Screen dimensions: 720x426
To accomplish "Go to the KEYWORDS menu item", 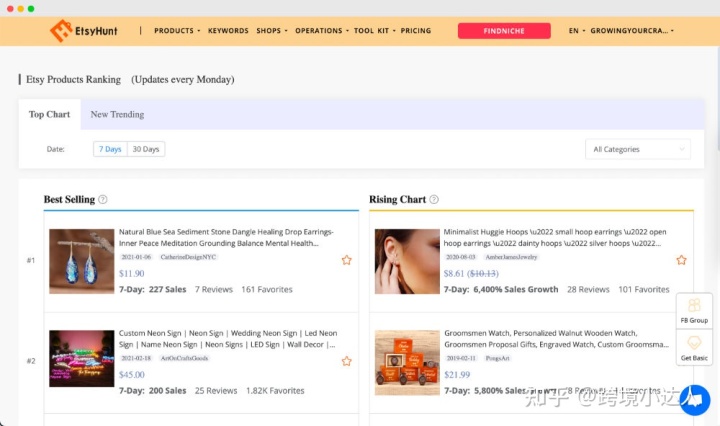I will (x=228, y=31).
